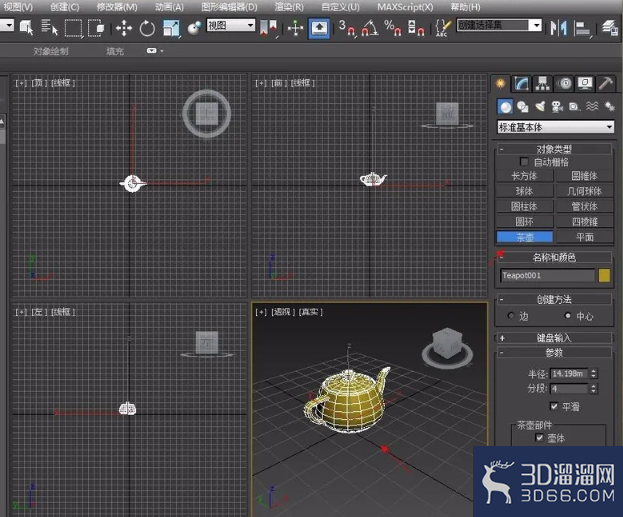Viewport: 623px width, 517px height.
Task: Choose the Rectangular Selection Region tool
Action: 73,28
